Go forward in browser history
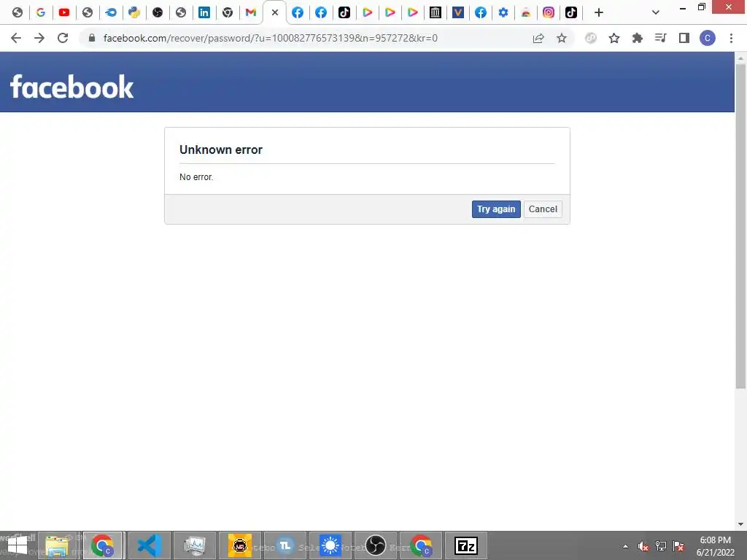Viewport: 747px width, 560px height. [39, 38]
